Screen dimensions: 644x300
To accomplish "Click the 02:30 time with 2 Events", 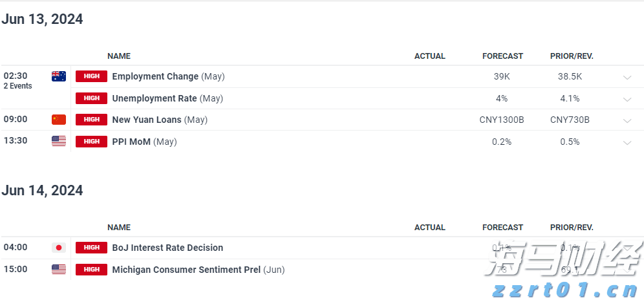I will (16, 76).
